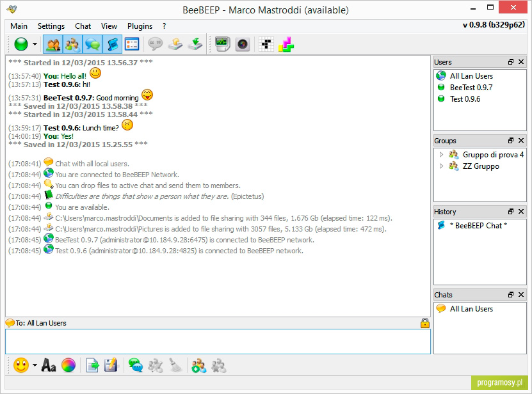532x394 pixels.
Task: Click the share files upload icon
Action: click(175, 44)
